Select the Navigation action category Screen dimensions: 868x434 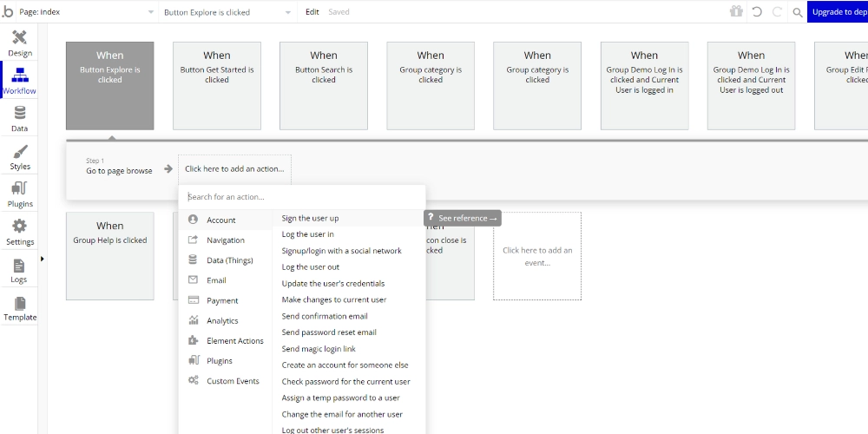pos(226,240)
